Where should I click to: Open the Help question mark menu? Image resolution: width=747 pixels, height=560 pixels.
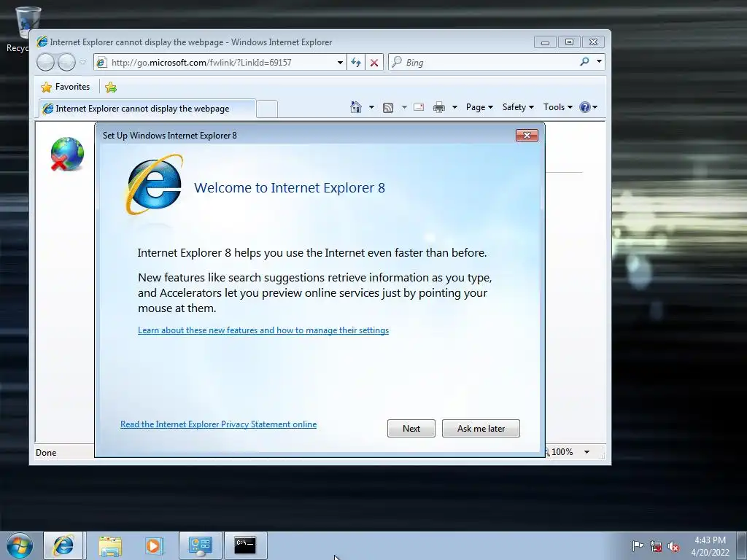point(589,107)
